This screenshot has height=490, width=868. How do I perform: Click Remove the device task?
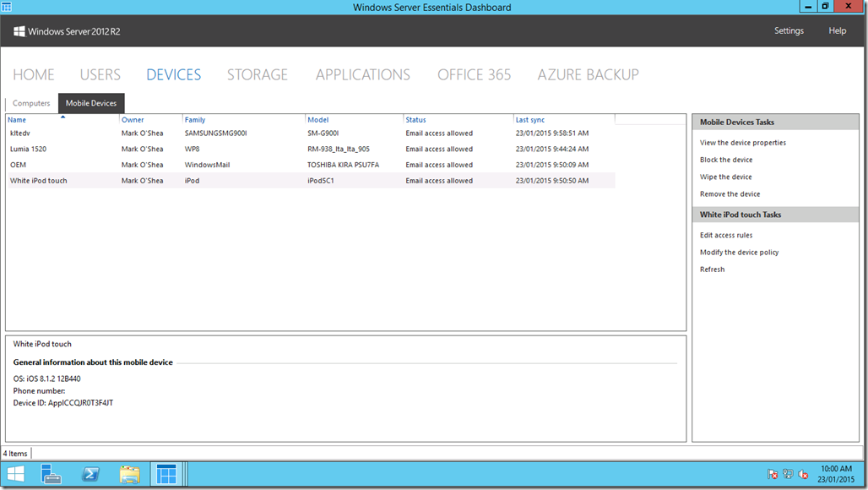coord(730,194)
